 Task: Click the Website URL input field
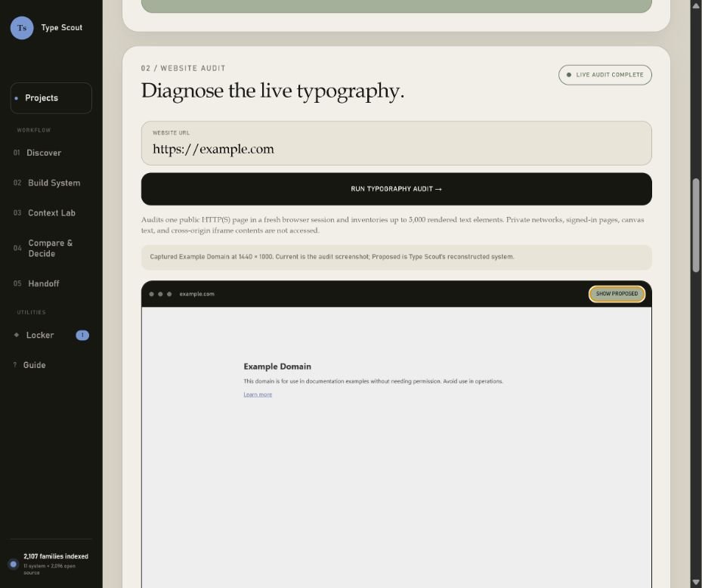coord(396,144)
